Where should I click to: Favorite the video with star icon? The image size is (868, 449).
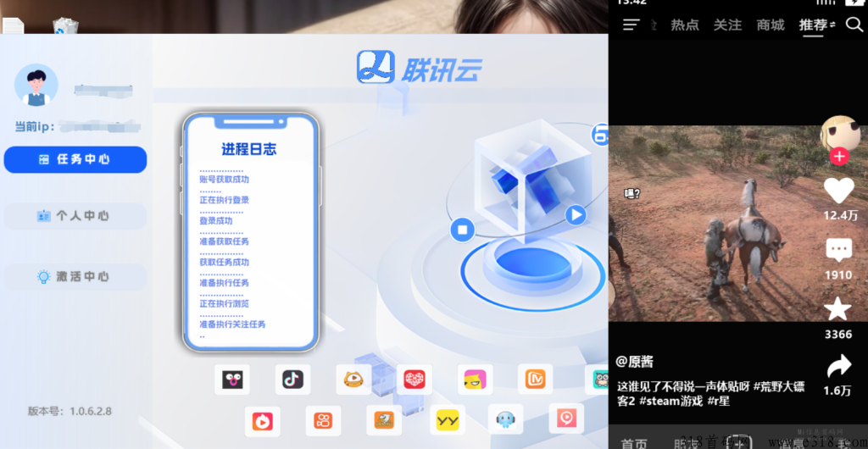click(837, 309)
